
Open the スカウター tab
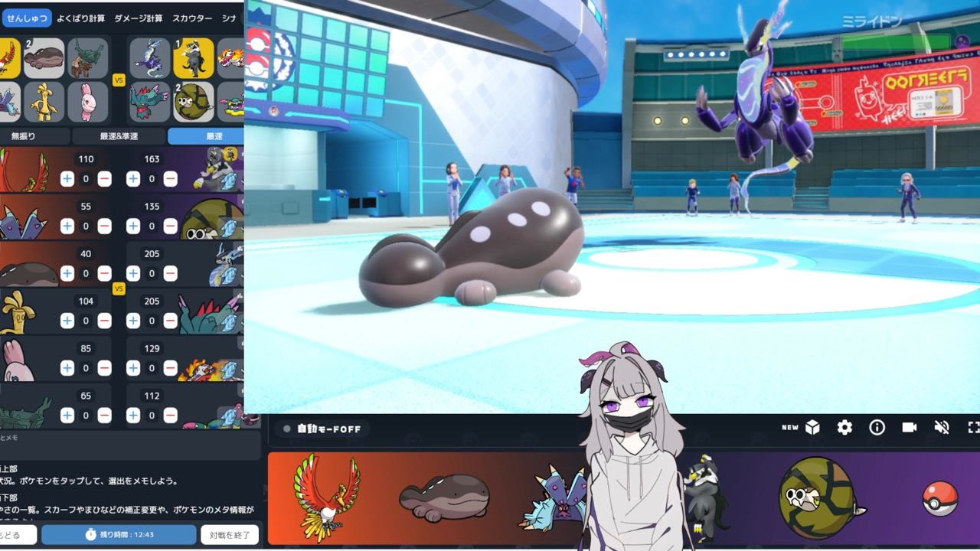coord(192,18)
